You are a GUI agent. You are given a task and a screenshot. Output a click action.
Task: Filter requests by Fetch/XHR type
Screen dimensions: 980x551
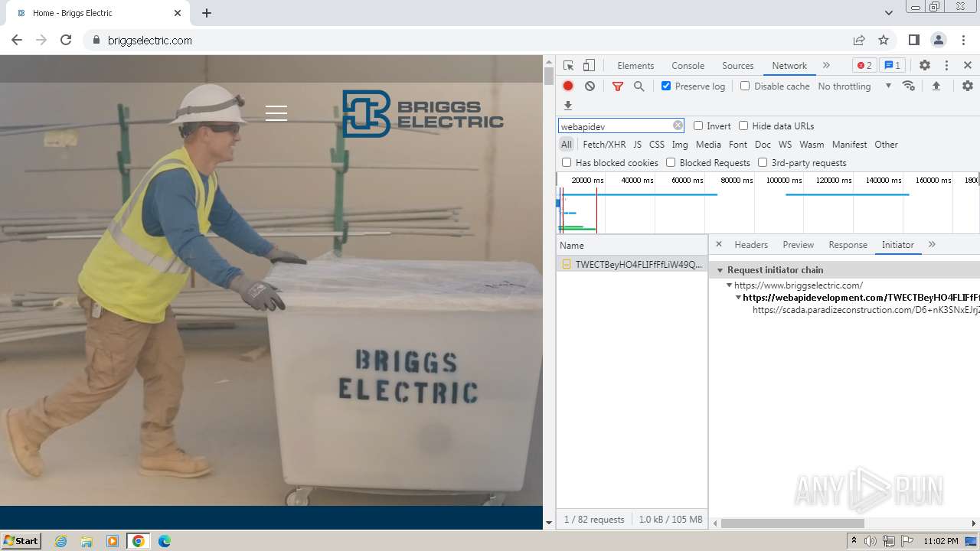click(603, 145)
